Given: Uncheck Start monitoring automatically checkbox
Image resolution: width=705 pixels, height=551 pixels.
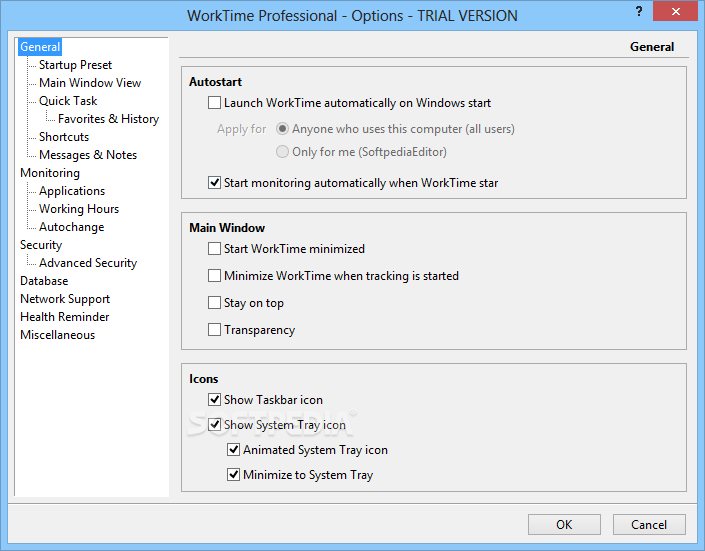Looking at the screenshot, I should tap(214, 183).
